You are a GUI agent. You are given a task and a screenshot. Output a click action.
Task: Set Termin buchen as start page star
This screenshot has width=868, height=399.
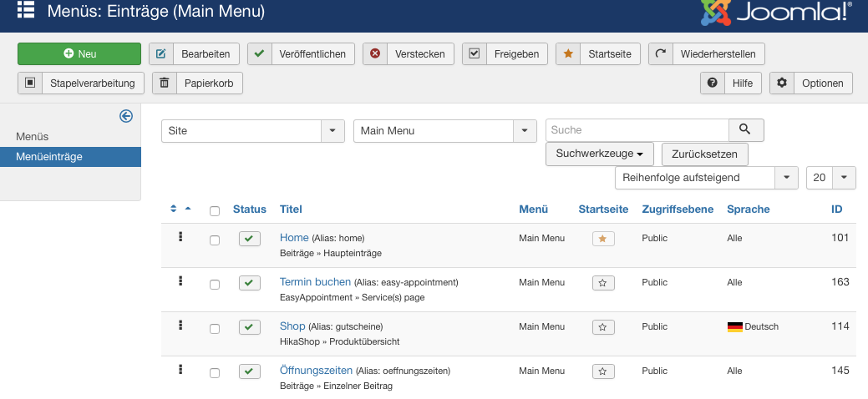[603, 283]
